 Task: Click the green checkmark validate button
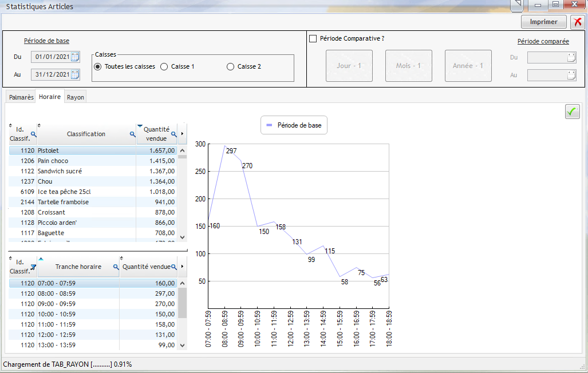click(572, 112)
